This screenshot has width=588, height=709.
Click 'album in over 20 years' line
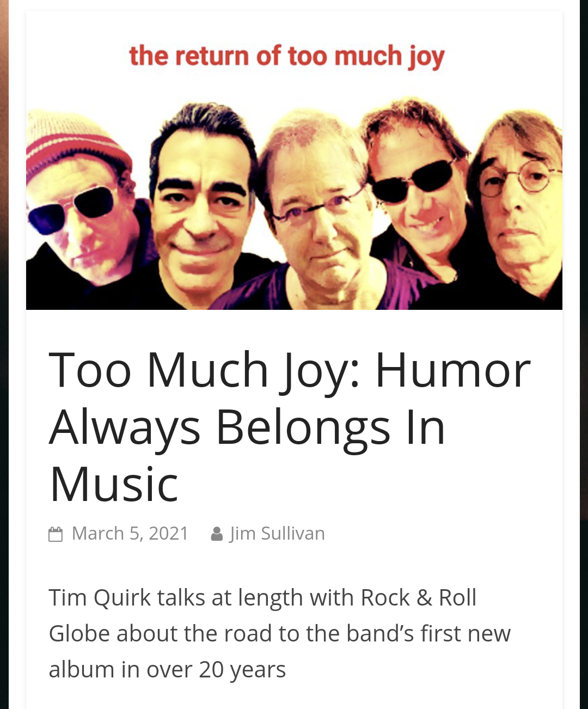167,670
